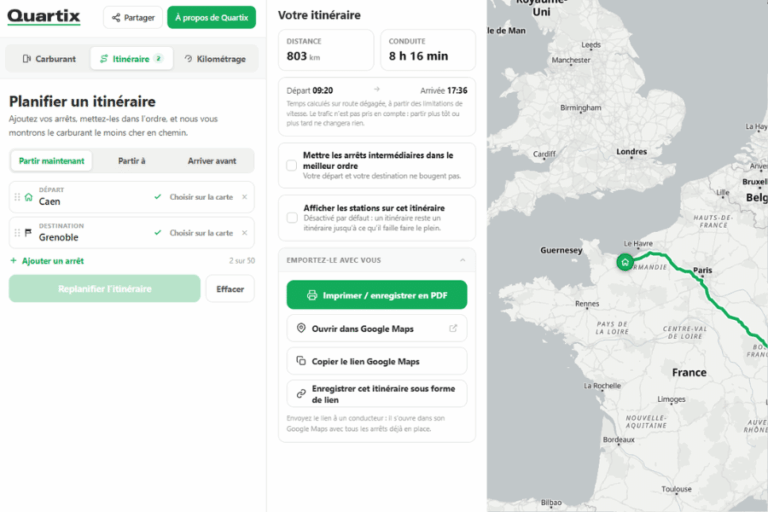Click the 2 sur 50 stops counter
This screenshot has width=768, height=512.
tap(242, 261)
